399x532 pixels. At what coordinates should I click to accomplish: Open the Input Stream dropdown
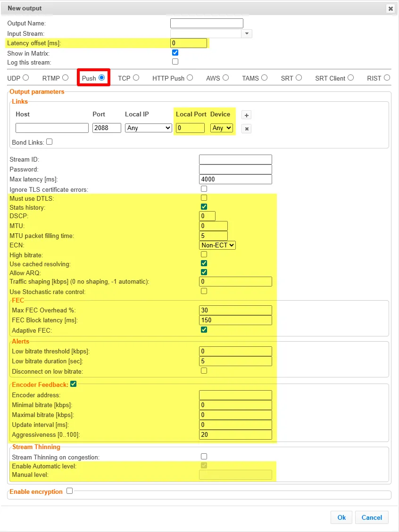(x=247, y=33)
